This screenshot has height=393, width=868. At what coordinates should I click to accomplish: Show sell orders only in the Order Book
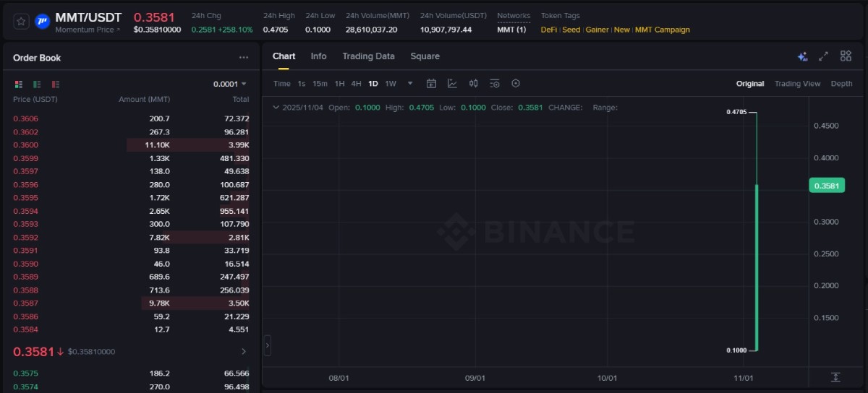tap(56, 84)
